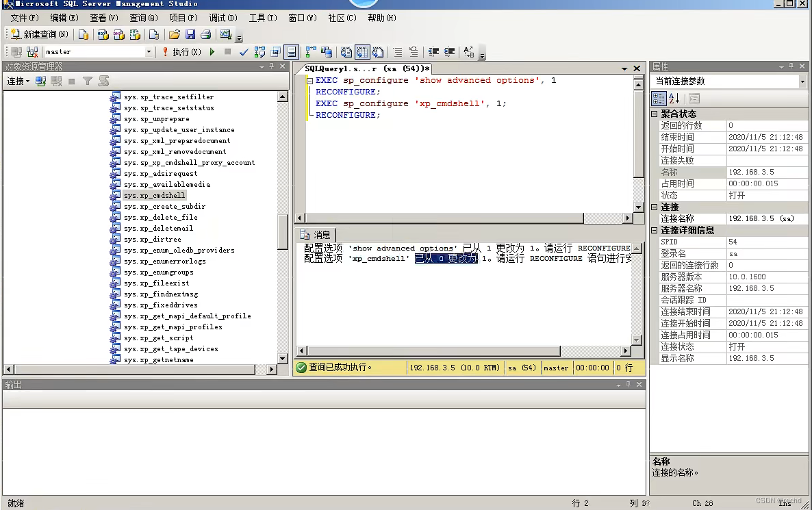
Task: Click the Object Explorer disconnect icon
Action: point(56,81)
